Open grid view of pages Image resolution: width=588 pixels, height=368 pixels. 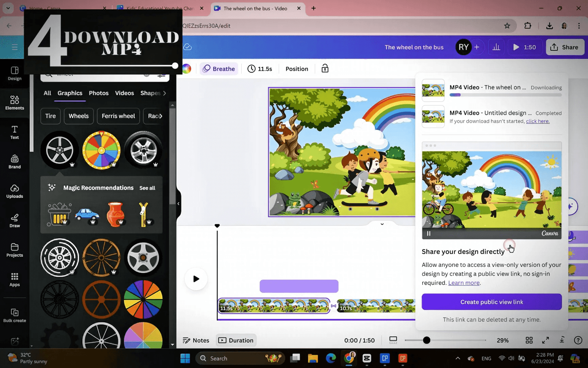529,340
